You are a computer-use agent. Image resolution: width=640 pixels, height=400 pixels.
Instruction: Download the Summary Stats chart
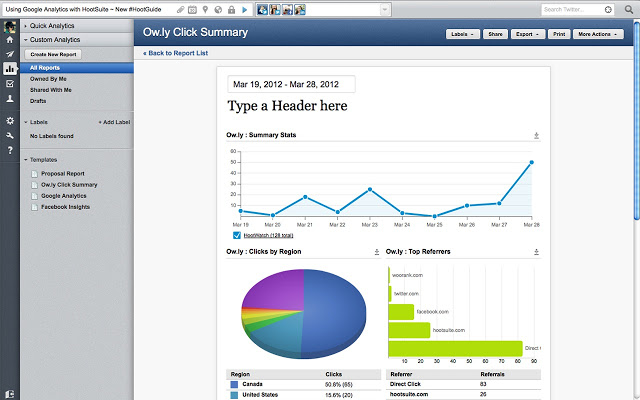[x=537, y=135]
